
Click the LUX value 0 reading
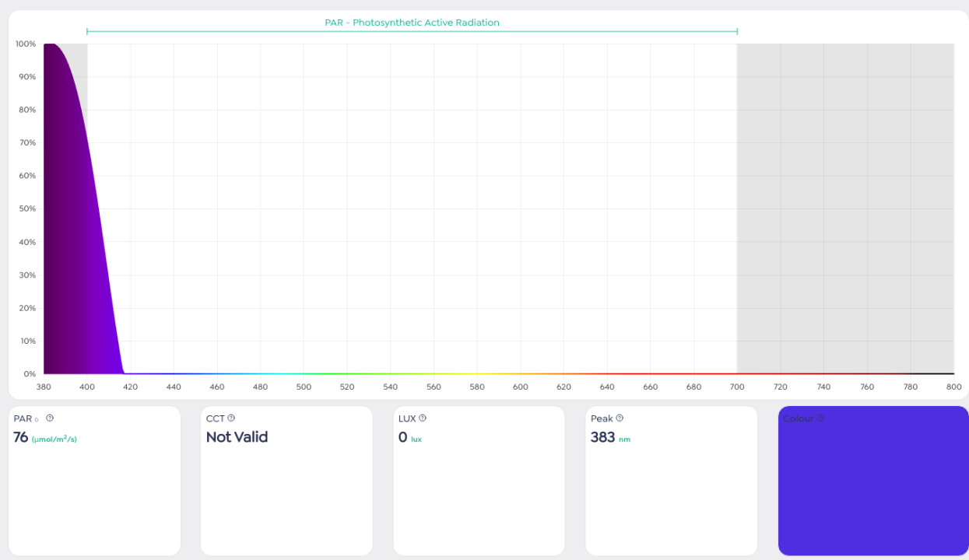pos(403,437)
